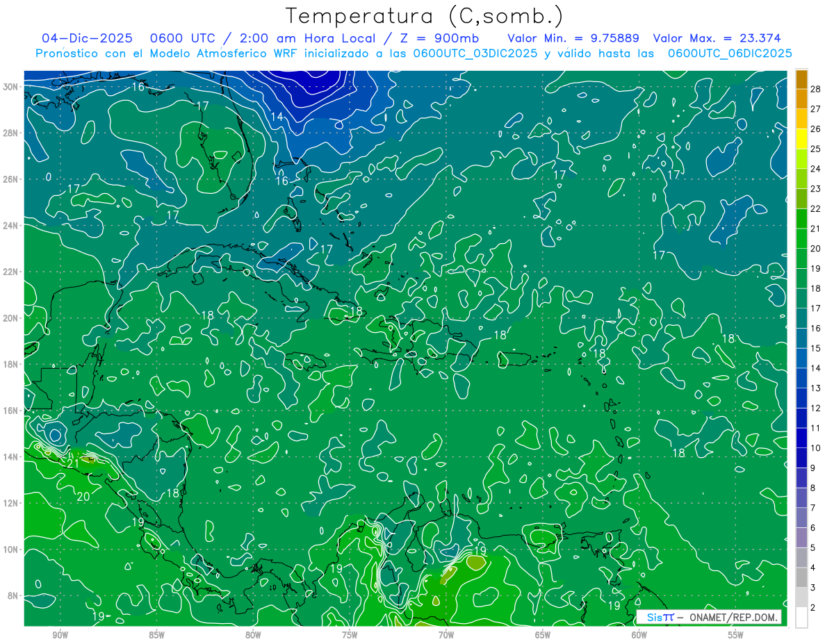Click initialization time '0600UTC_03DIC2025'
834x644 pixels.
475,53
